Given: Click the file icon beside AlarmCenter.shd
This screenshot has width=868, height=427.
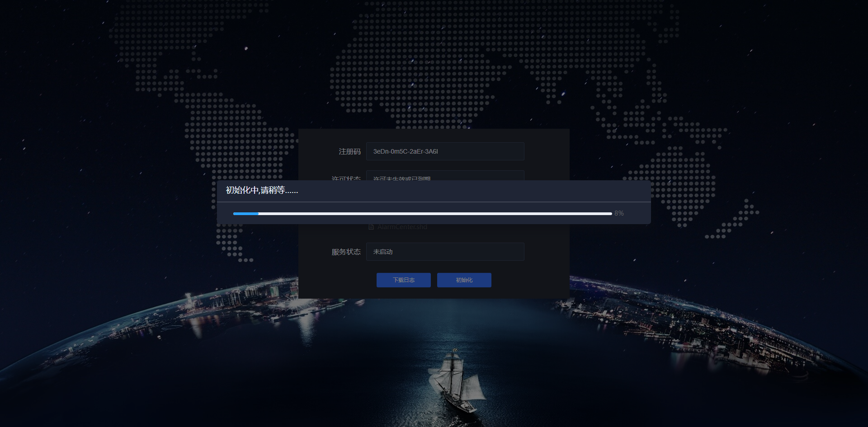Looking at the screenshot, I should point(371,227).
